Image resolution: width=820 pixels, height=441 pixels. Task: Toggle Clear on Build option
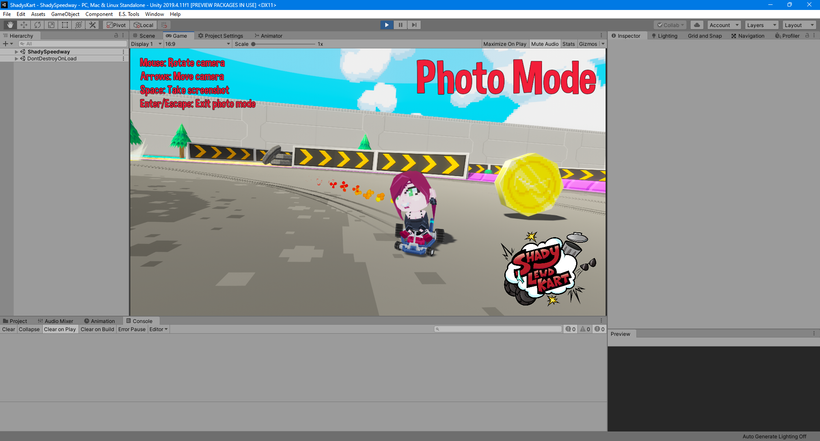click(97, 329)
